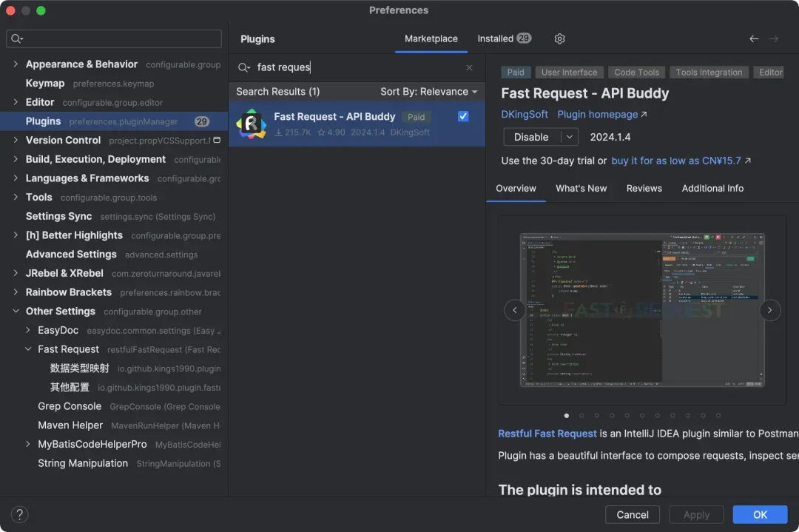Screen dimensions: 799x532
Task: Click the User Interface tag
Action: coord(569,73)
